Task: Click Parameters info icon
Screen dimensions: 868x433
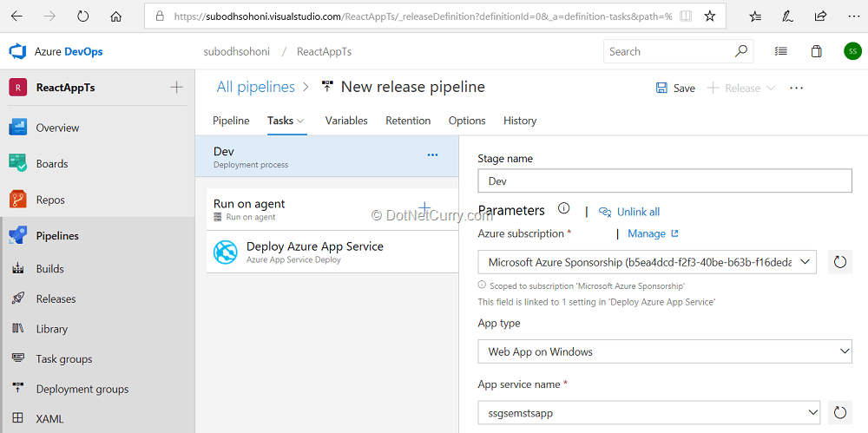Action: click(563, 209)
